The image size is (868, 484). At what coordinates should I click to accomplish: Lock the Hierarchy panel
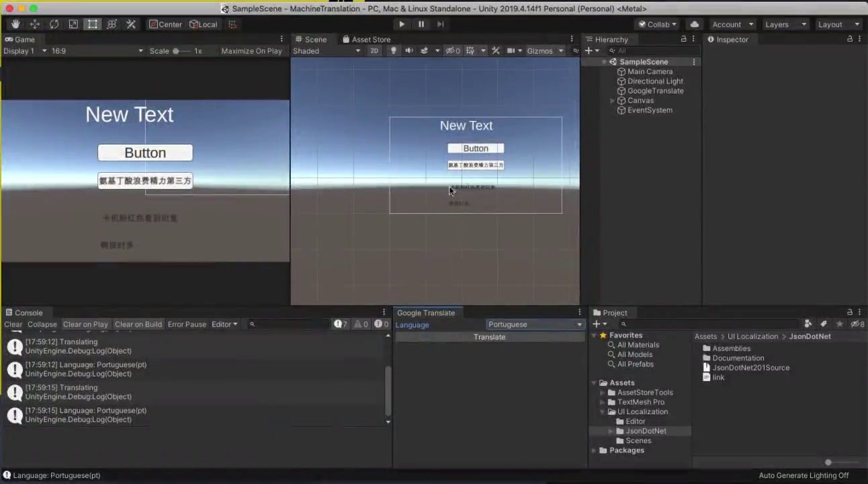684,39
